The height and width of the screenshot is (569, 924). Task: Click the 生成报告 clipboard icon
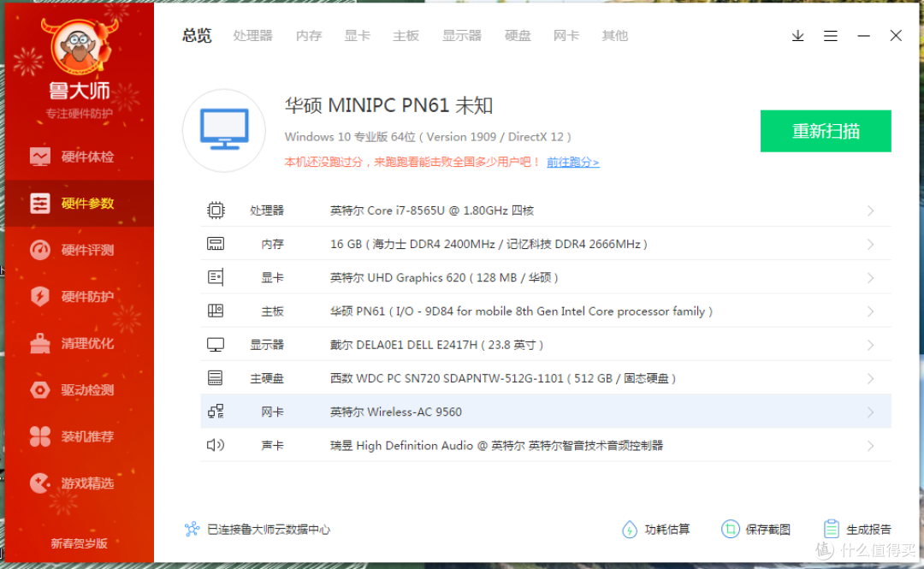831,529
